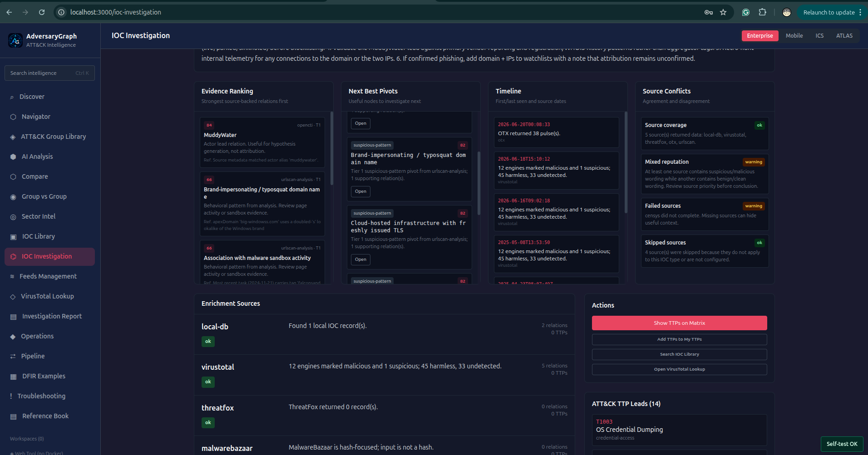Select the Association with malware sandbox card
Screen dimensions: 868x455
pyautogui.click(x=262, y=263)
